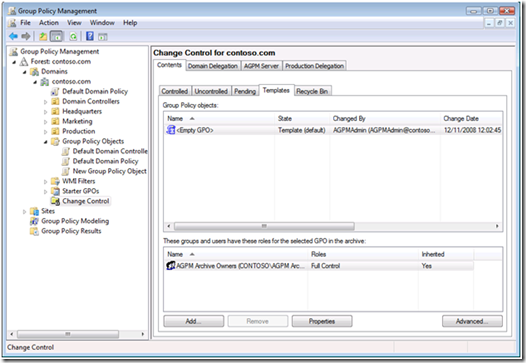Expand the Domain Controllers node

[46, 102]
